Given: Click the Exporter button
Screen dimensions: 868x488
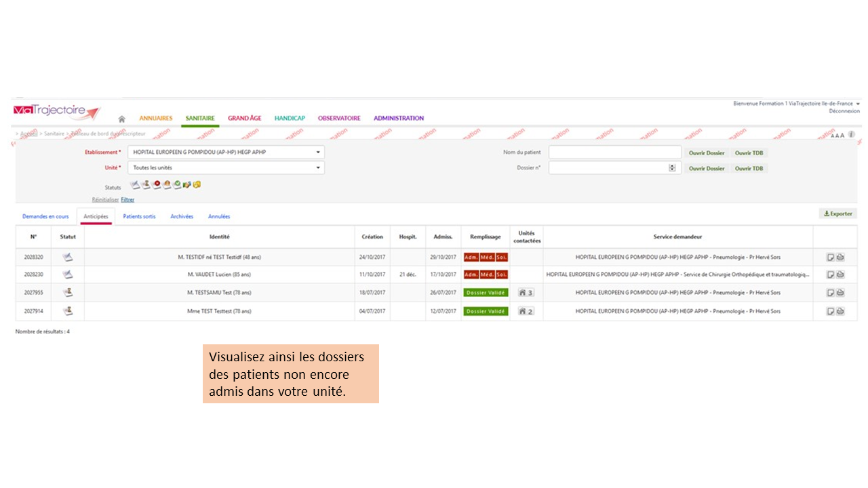Looking at the screenshot, I should [x=837, y=213].
